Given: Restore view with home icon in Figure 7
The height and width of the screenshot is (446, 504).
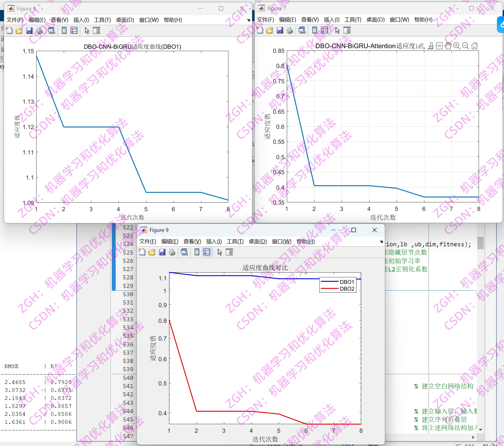Looking at the screenshot, I should click(474, 46).
